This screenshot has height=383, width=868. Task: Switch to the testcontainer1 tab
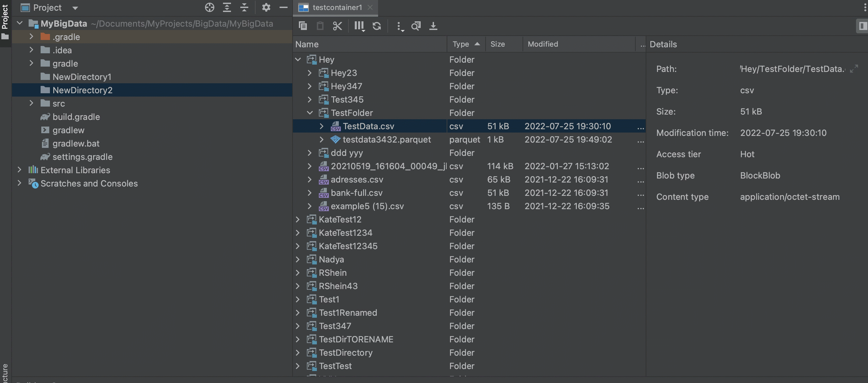(336, 7)
